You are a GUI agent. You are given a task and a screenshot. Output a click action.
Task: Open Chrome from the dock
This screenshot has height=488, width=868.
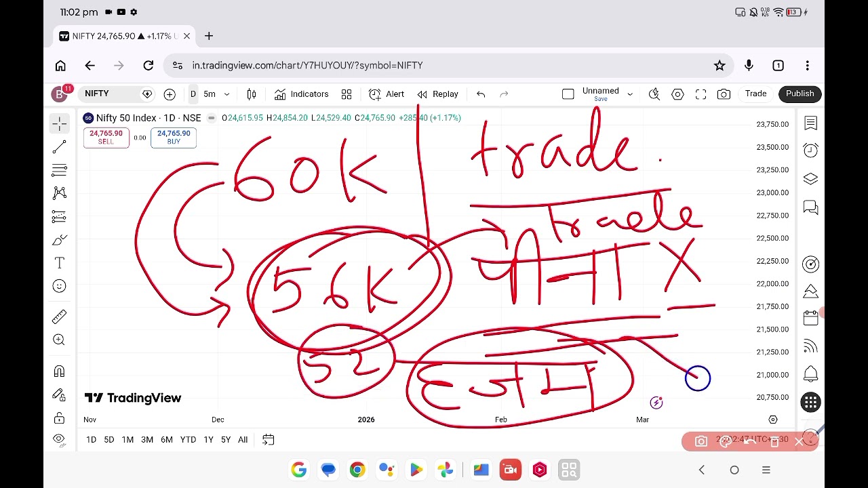click(x=357, y=470)
